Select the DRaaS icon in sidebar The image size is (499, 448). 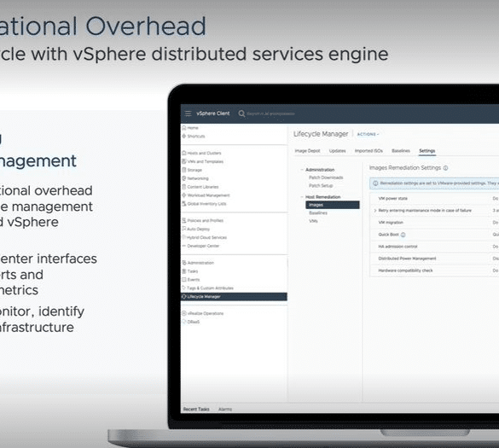[184, 322]
